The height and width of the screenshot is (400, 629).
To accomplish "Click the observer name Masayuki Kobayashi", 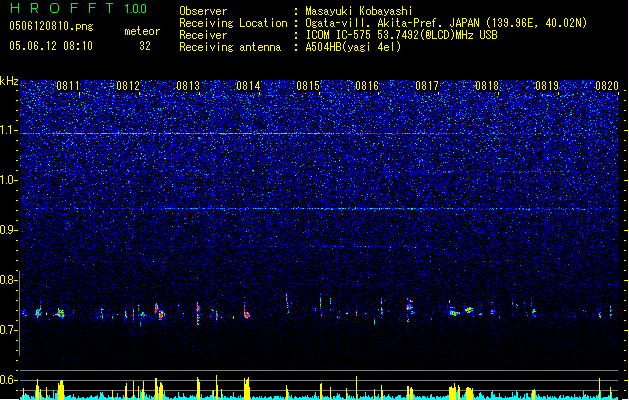I will [359, 11].
